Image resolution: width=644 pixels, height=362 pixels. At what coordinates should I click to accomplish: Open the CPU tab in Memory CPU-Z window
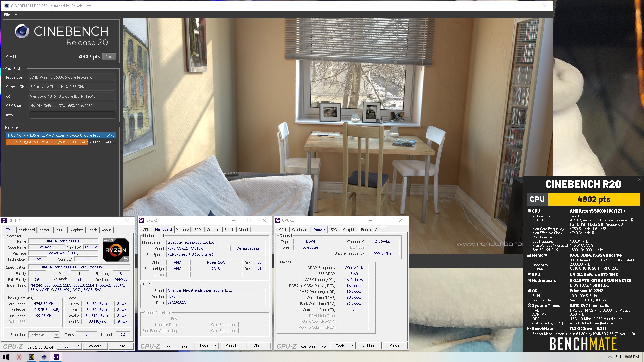283,230
